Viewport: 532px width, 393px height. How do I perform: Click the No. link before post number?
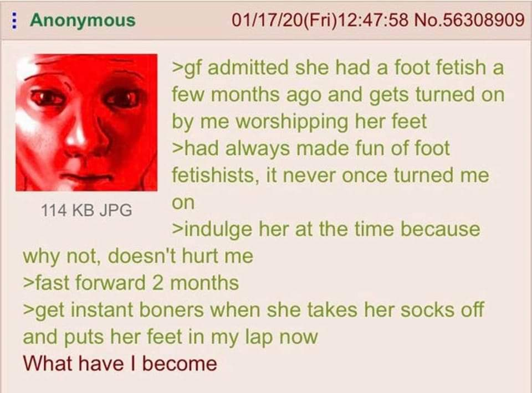pyautogui.click(x=427, y=20)
